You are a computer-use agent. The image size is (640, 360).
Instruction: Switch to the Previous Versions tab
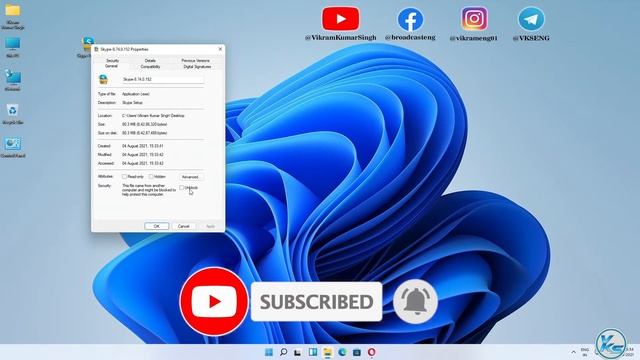[x=196, y=60]
